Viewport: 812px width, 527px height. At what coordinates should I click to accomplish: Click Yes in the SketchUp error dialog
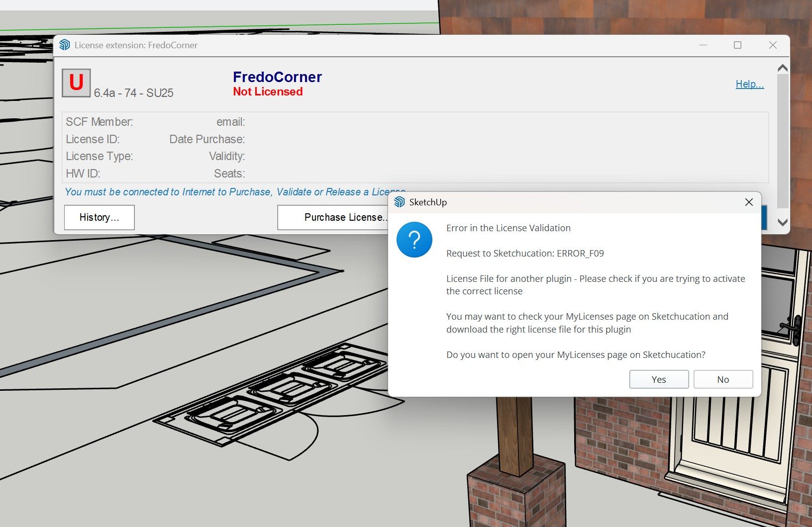(x=659, y=379)
